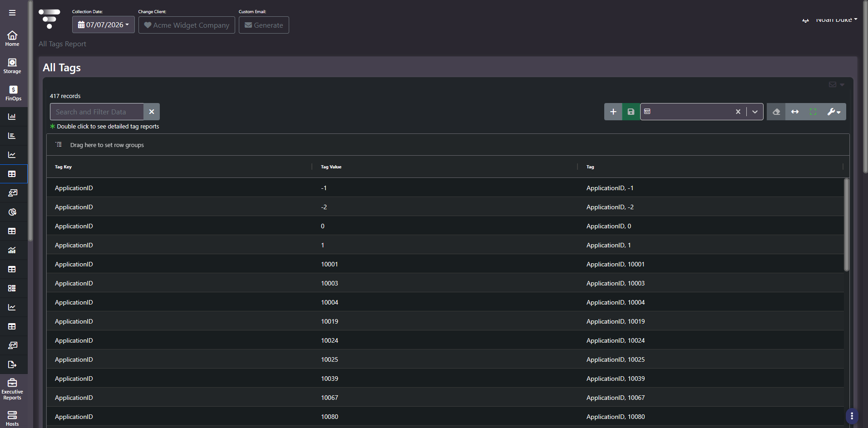Click the sidebar scrollbar thumb
Viewport: 868px width, 428px height.
pyautogui.click(x=30, y=120)
